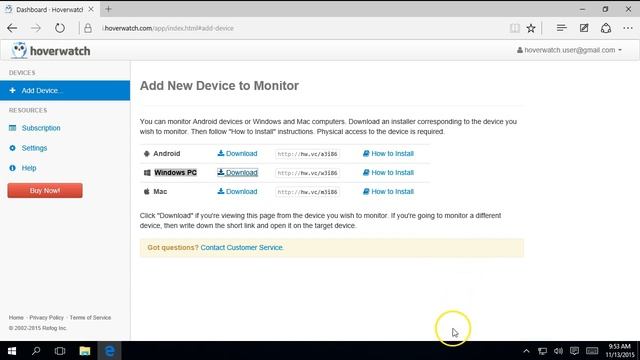Click the Terms of Service footer link

[90, 318]
